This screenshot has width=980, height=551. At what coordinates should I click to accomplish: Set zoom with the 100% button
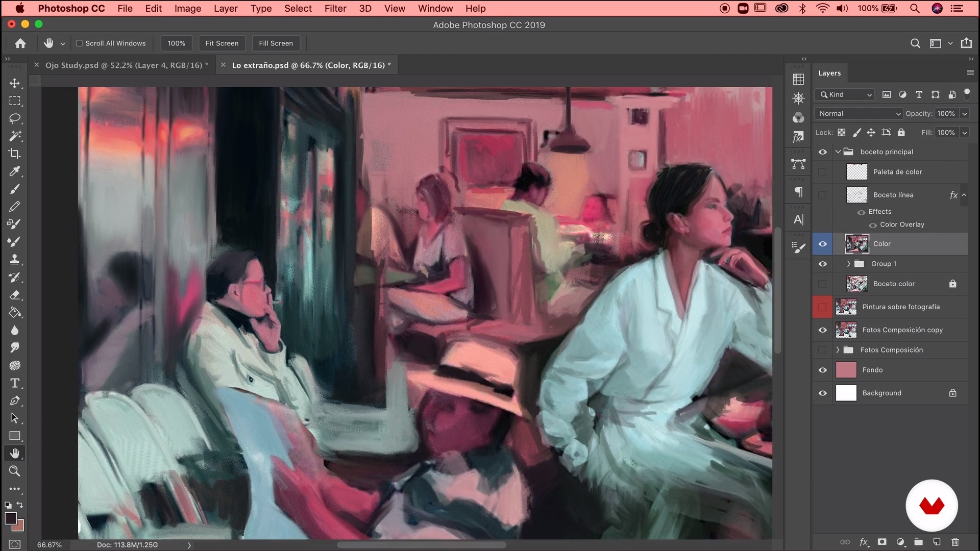176,43
